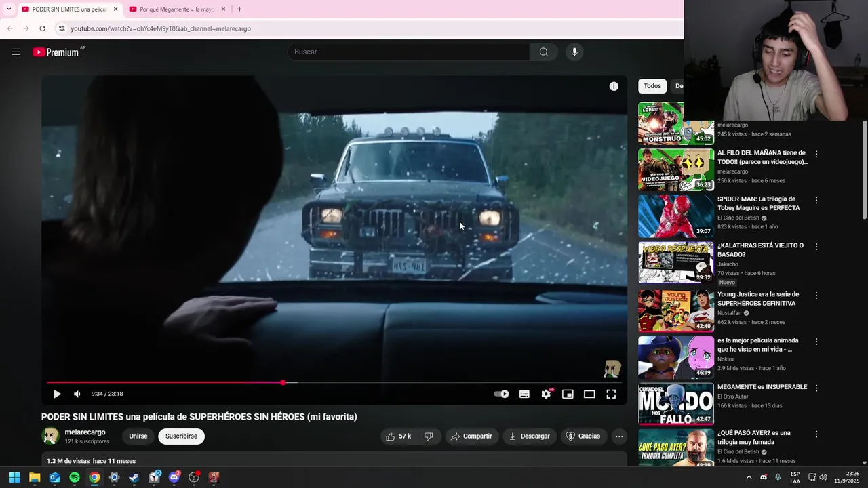
Task: Dislike the video
Action: pos(429,436)
